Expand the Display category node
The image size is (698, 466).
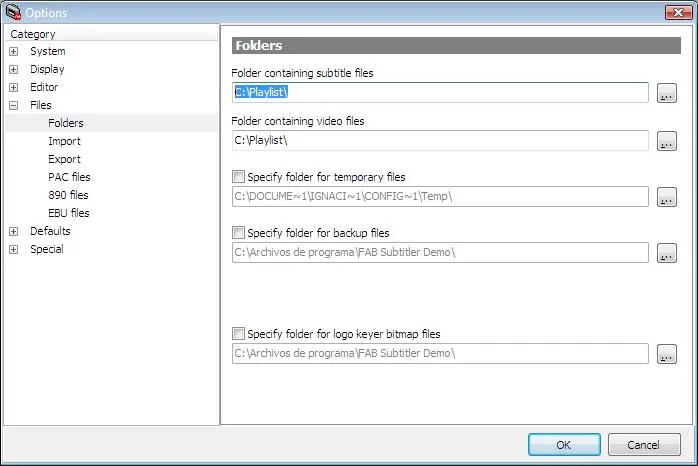pos(13,69)
